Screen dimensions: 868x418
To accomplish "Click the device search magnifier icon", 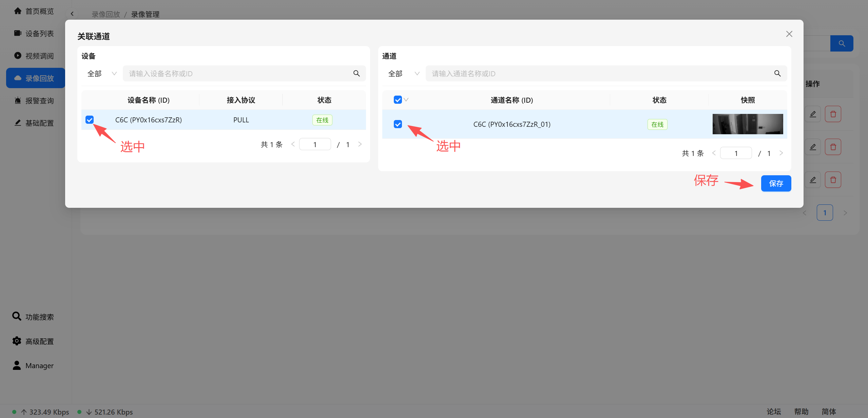I will tap(356, 74).
